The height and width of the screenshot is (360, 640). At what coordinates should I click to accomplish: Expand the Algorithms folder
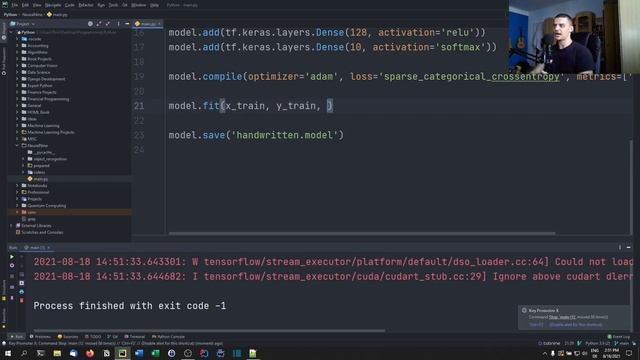coord(18,52)
